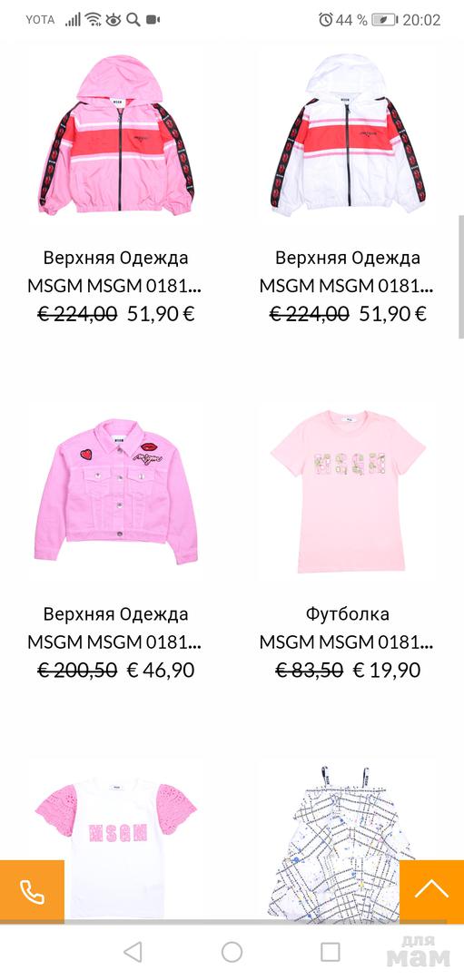Tap the €19,90 sale price
The image size is (464, 980).
[x=387, y=670]
